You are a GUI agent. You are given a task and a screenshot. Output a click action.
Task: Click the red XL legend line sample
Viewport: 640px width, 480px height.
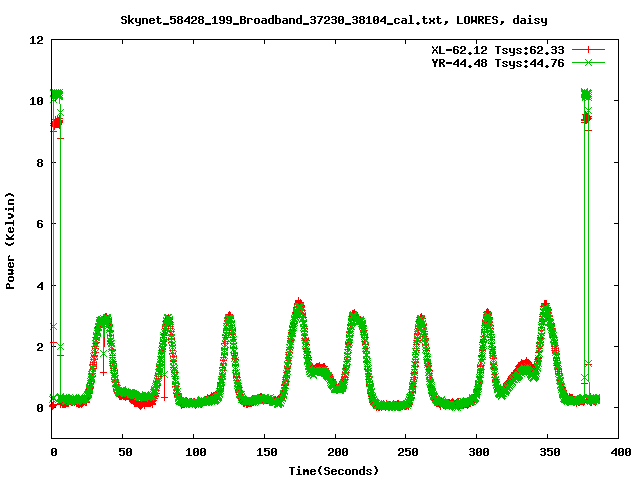[588, 50]
